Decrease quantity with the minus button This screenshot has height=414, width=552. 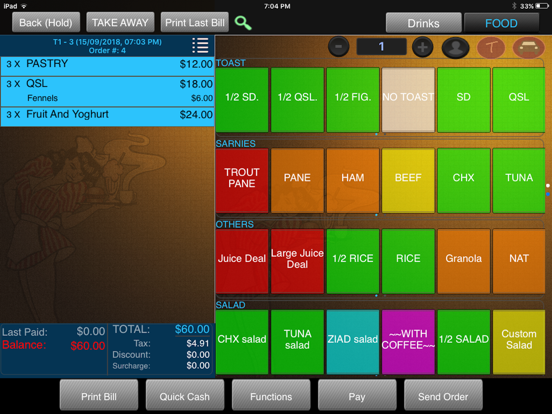click(x=339, y=46)
